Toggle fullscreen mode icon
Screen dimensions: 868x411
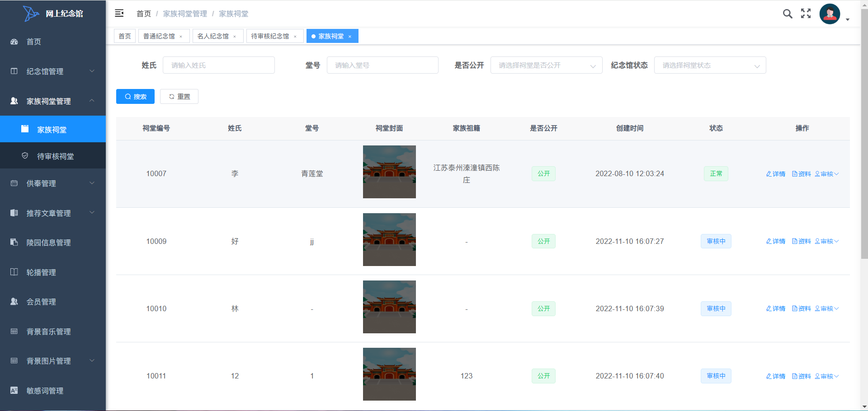(806, 14)
